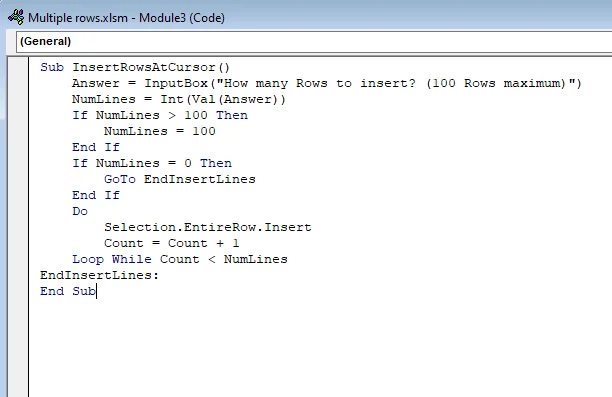Click the window title 'Multiple rows.xlsm - Module3 (Code)'
Screen dimensions: 612x397
click(126, 18)
